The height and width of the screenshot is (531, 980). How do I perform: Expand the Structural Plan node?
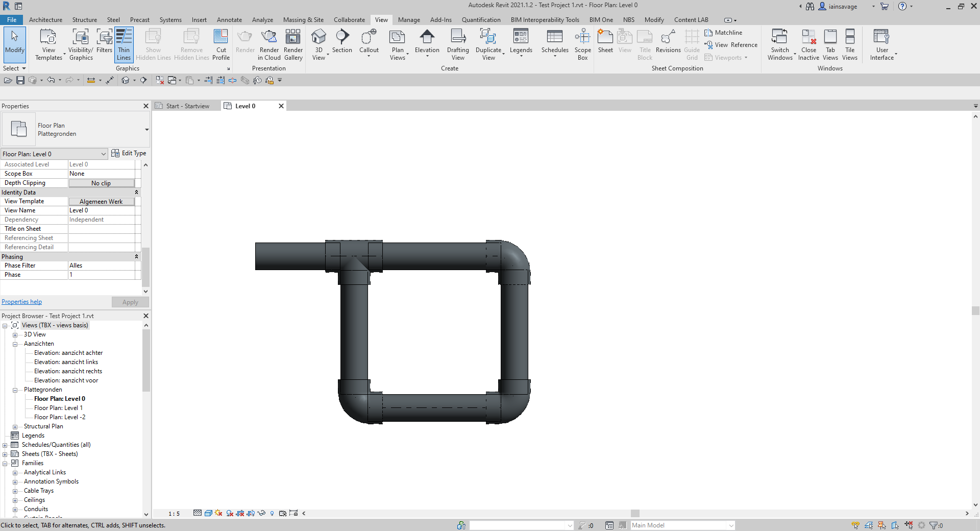15,427
